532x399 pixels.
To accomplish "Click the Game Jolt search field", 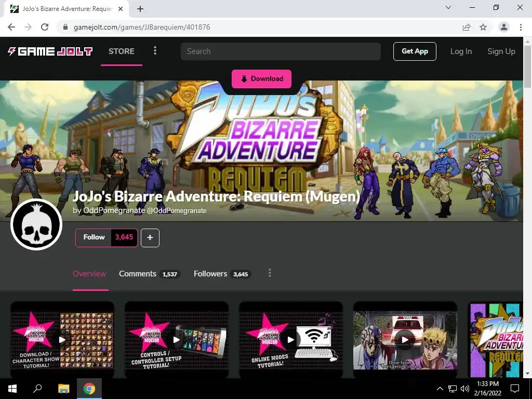I will tap(281, 51).
